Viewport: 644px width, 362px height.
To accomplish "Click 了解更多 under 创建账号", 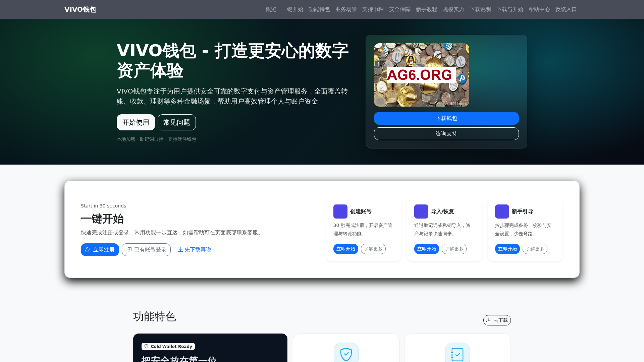I will [x=373, y=249].
